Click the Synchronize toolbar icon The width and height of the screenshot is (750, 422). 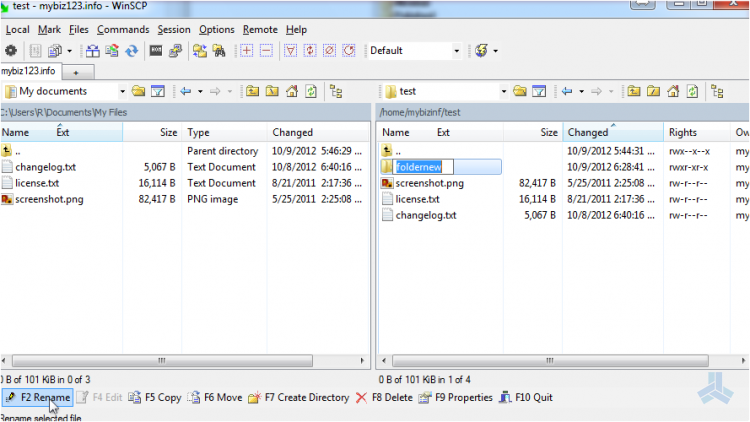coord(112,51)
